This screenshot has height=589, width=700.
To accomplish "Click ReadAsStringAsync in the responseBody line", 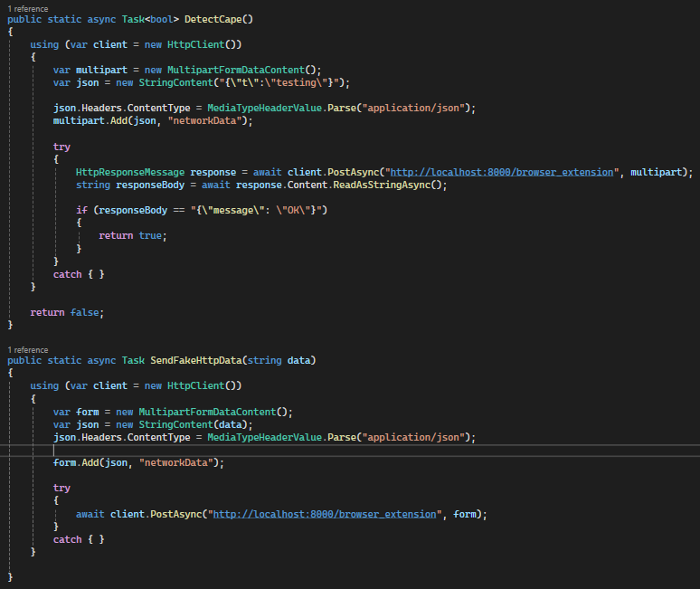I will tap(382, 185).
